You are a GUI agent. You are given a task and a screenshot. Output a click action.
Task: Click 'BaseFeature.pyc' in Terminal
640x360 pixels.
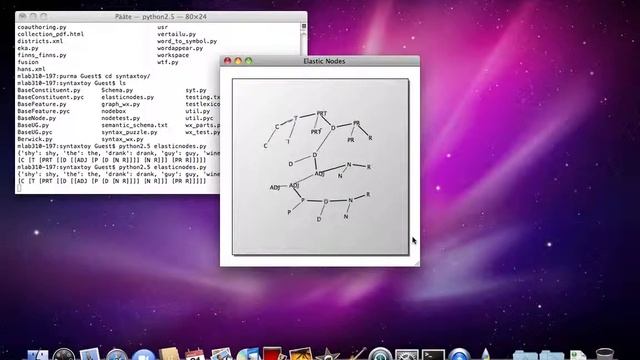(44, 111)
